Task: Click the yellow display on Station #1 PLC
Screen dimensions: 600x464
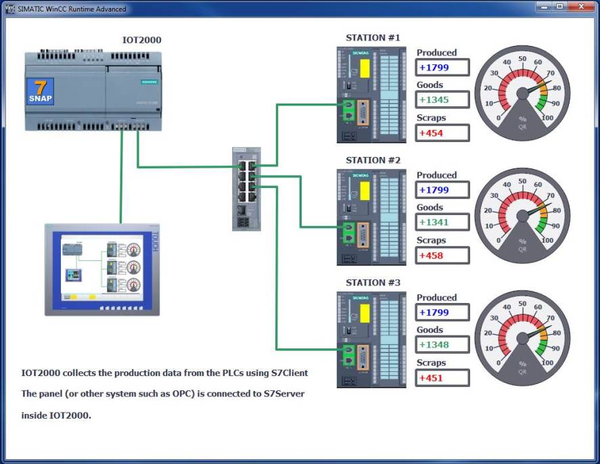Action: (x=365, y=68)
